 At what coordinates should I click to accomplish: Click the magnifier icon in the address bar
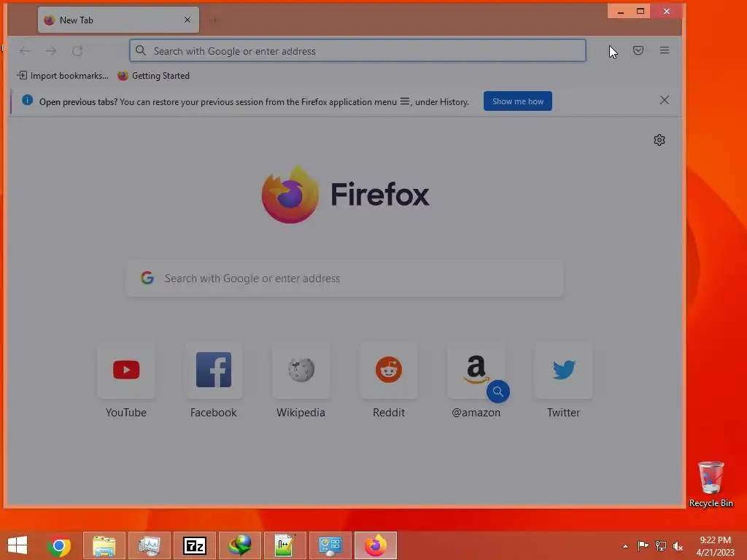[x=141, y=50]
